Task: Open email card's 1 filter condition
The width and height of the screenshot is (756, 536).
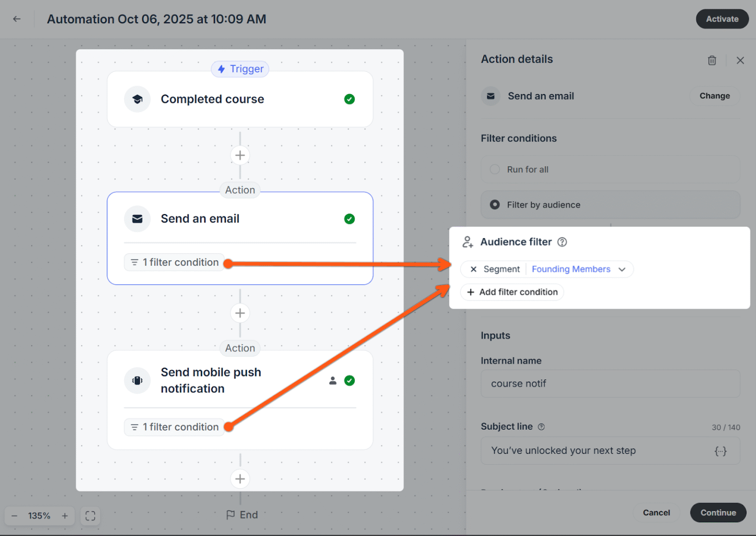Action: 174,263
